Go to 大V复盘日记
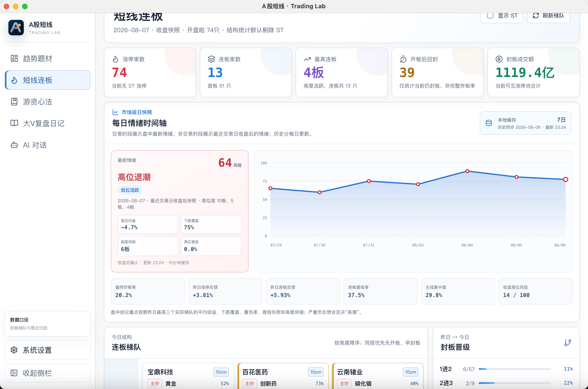The width and height of the screenshot is (588, 389). [48, 123]
